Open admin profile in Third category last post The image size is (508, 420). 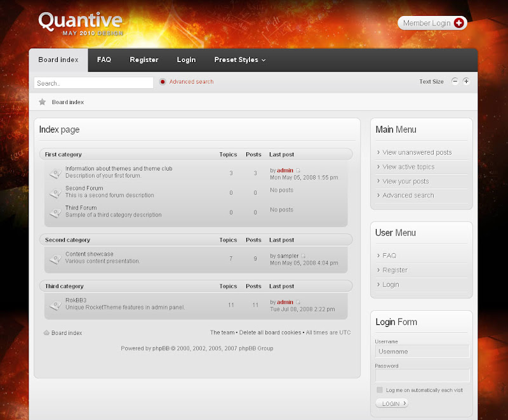tap(285, 302)
